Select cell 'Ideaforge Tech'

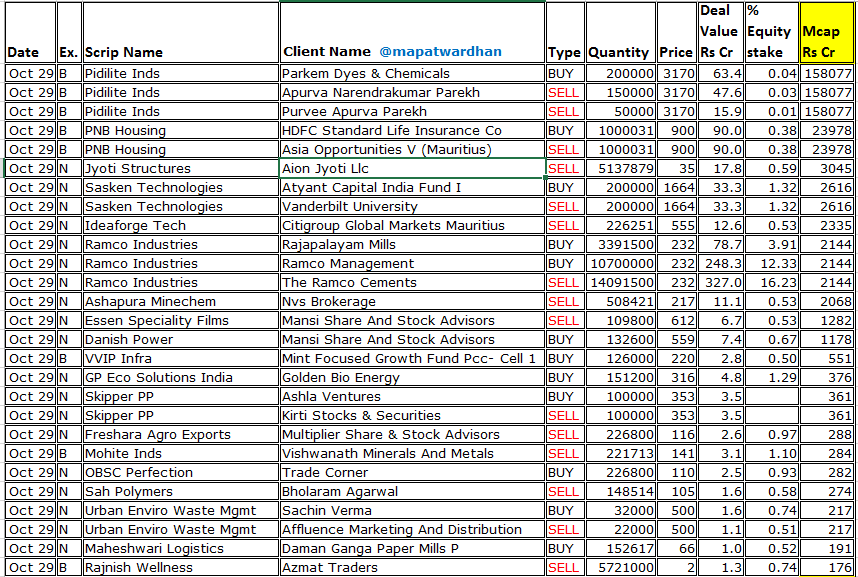click(x=181, y=226)
